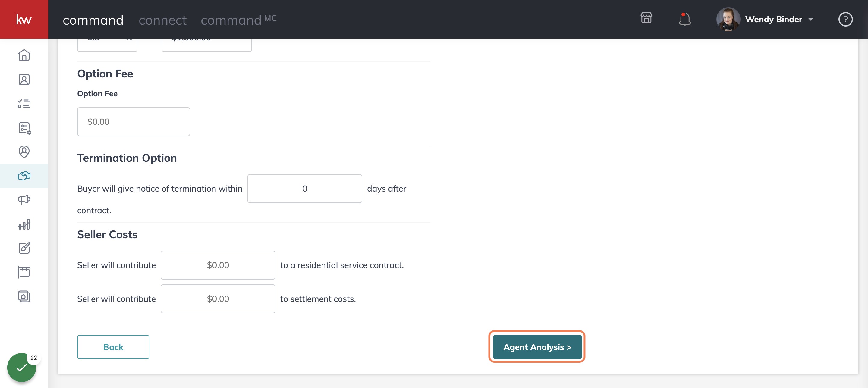Screen dimensions: 868x388
Task: Open the Home sidebar icon
Action: click(x=24, y=55)
